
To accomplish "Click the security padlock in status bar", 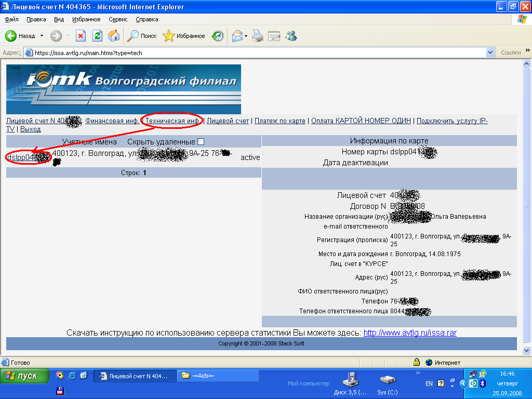I will coord(417,362).
